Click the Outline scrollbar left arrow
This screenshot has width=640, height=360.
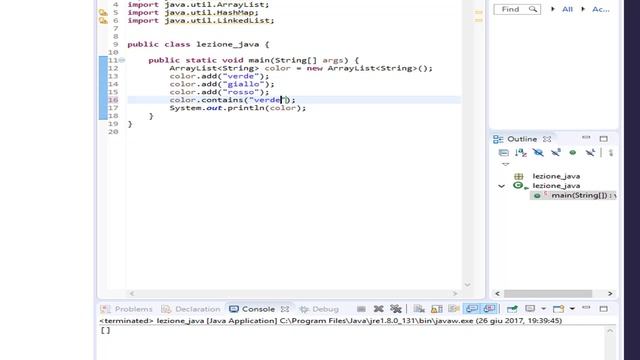(497, 293)
